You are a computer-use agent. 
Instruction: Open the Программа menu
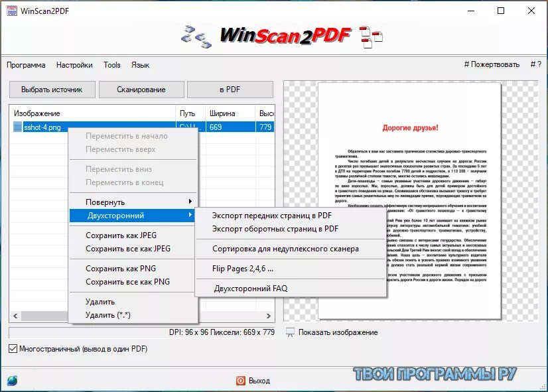click(26, 65)
